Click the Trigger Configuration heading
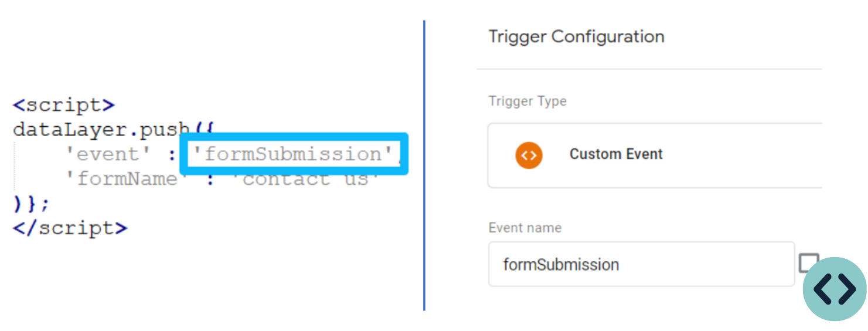Image resolution: width=868 pixels, height=331 pixels. point(577,36)
